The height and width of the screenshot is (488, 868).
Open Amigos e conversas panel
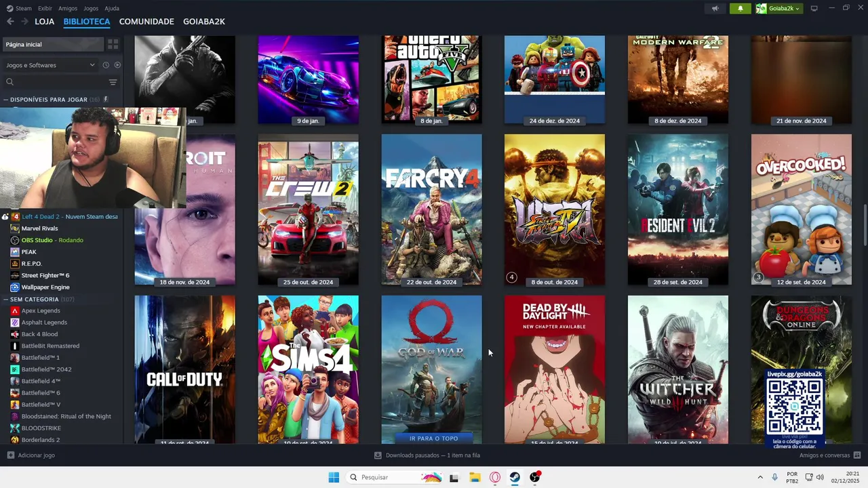(x=829, y=455)
